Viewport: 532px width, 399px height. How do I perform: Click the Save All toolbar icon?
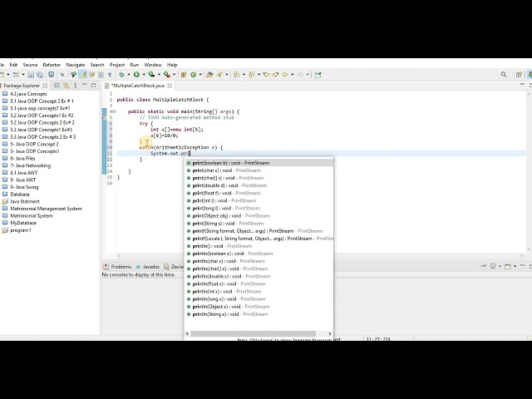[x=40, y=75]
